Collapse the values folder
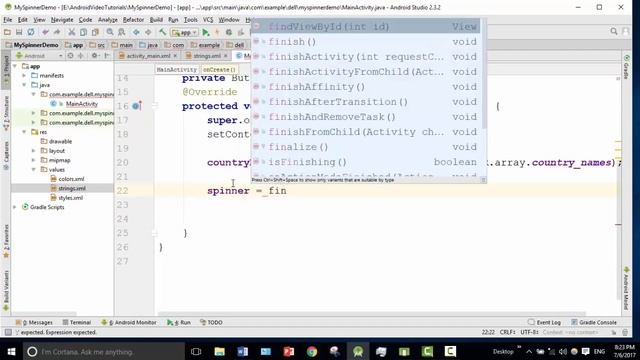This screenshot has width=640, height=360. (34, 169)
